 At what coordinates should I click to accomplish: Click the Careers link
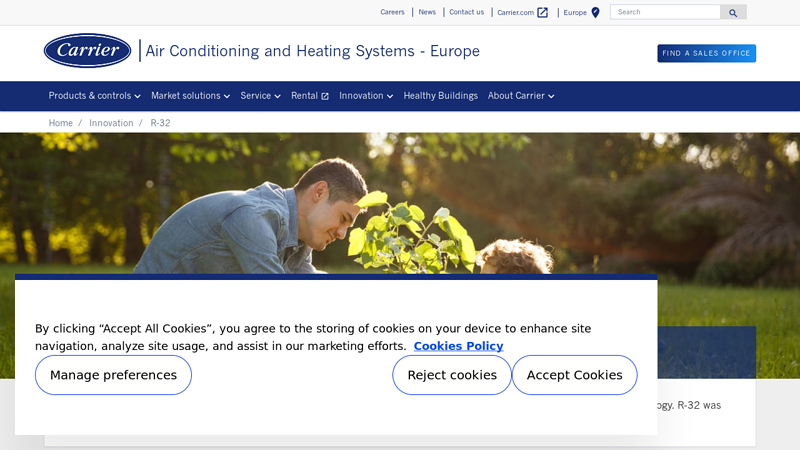(x=392, y=12)
